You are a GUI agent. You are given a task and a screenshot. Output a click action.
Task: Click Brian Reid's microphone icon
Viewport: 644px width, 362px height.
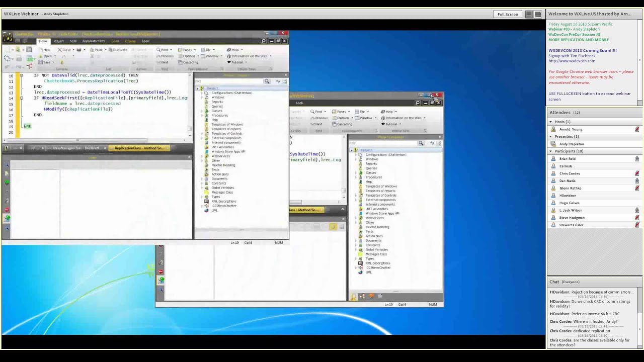[x=637, y=158]
